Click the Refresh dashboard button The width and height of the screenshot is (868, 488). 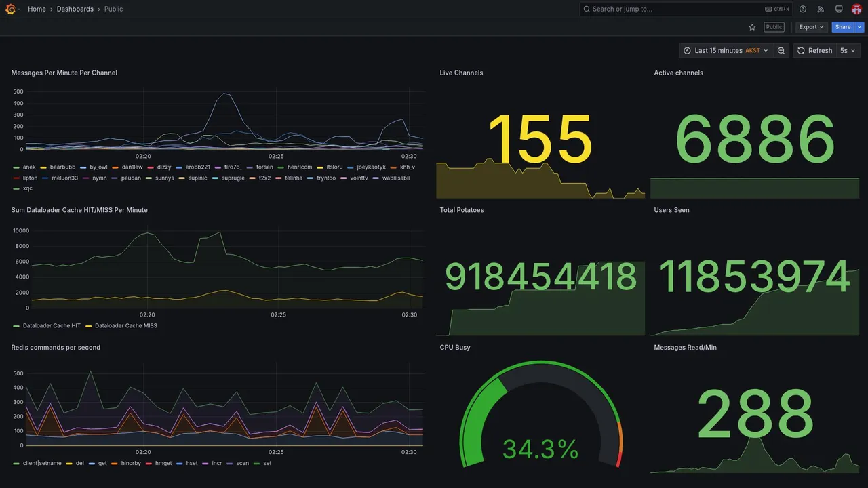tap(814, 51)
